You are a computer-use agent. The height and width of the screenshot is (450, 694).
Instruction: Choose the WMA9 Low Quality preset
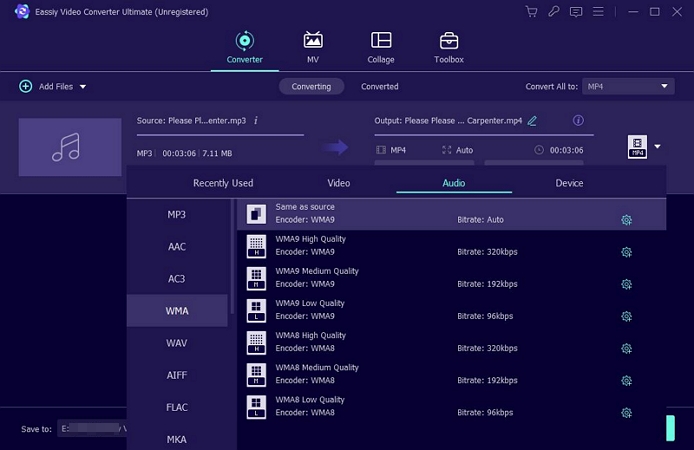(451, 311)
